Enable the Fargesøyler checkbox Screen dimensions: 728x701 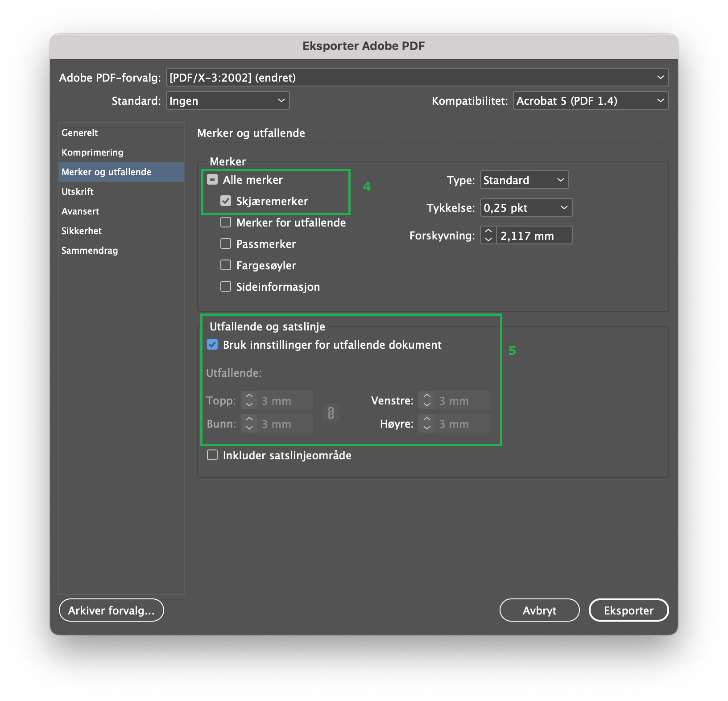(226, 265)
